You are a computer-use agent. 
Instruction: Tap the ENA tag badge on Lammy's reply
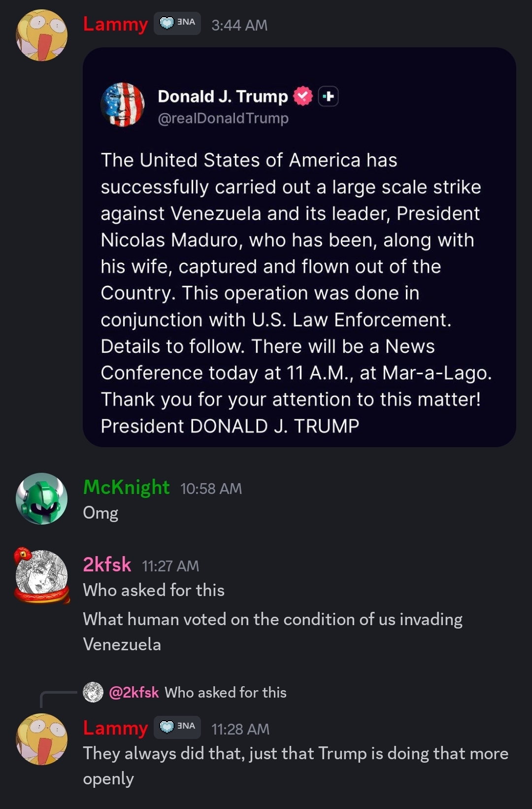pyautogui.click(x=177, y=727)
